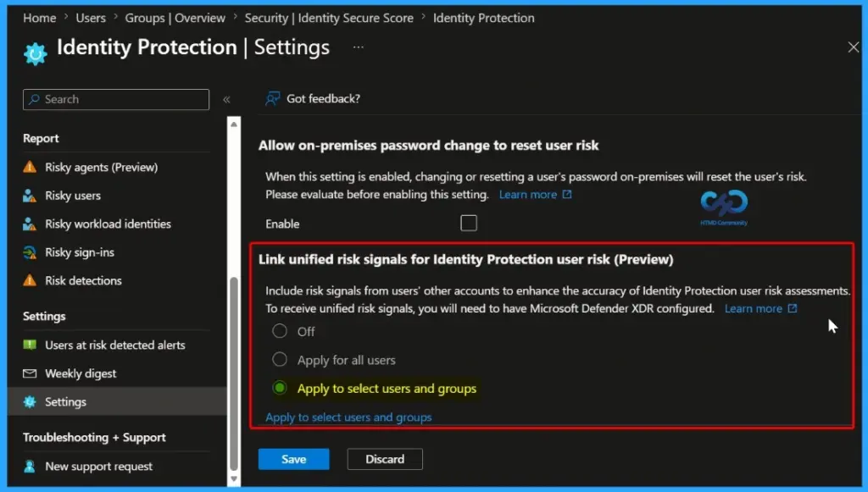Click the Risky agents warning icon
This screenshot has height=492, width=868.
[30, 167]
